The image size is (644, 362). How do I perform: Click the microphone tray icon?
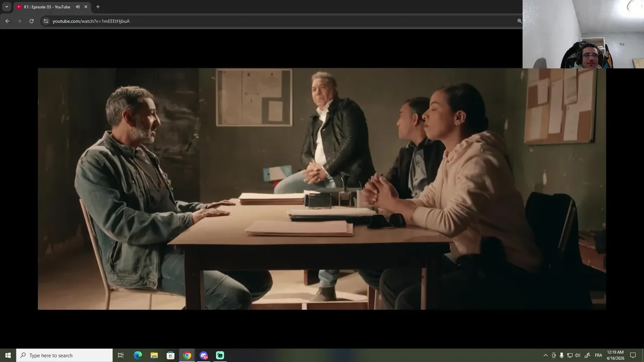(561, 355)
